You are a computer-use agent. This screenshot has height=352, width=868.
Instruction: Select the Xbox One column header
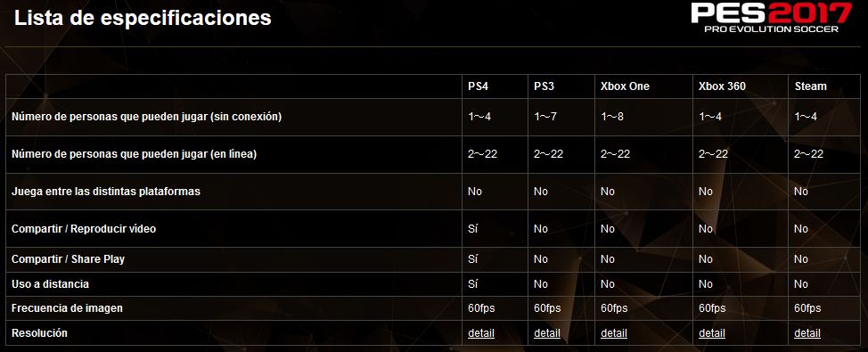(x=625, y=86)
